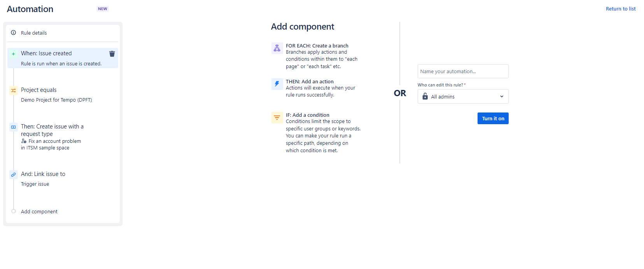
Task: Click the filter icon for IF condition
Action: (x=277, y=117)
